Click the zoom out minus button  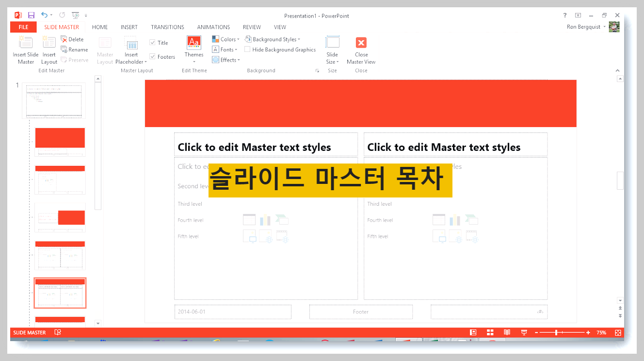536,333
